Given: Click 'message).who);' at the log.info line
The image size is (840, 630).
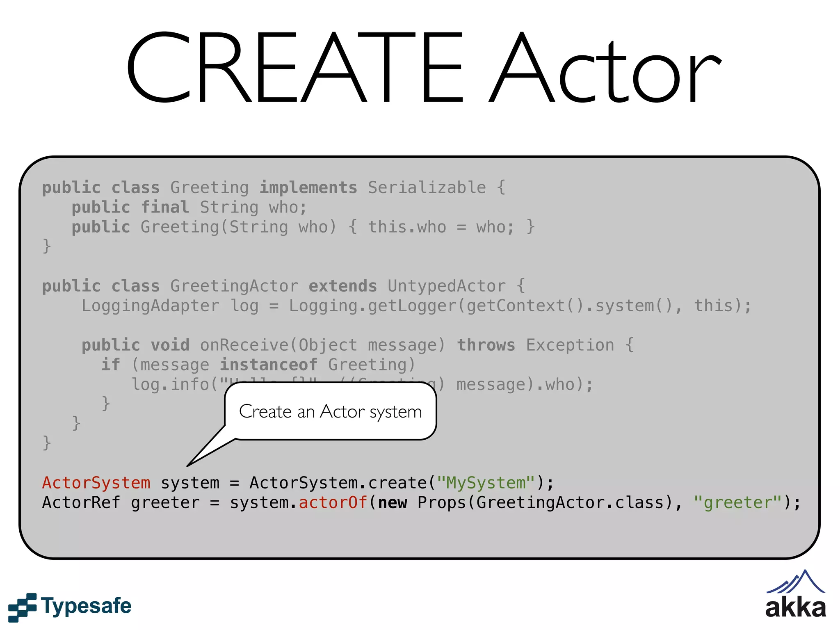Looking at the screenshot, I should click(525, 385).
